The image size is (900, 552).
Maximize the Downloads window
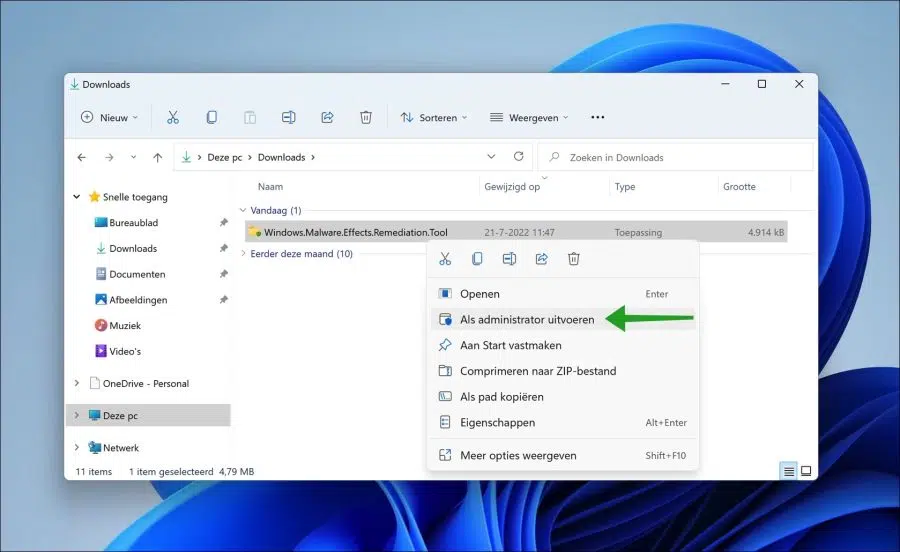point(762,84)
